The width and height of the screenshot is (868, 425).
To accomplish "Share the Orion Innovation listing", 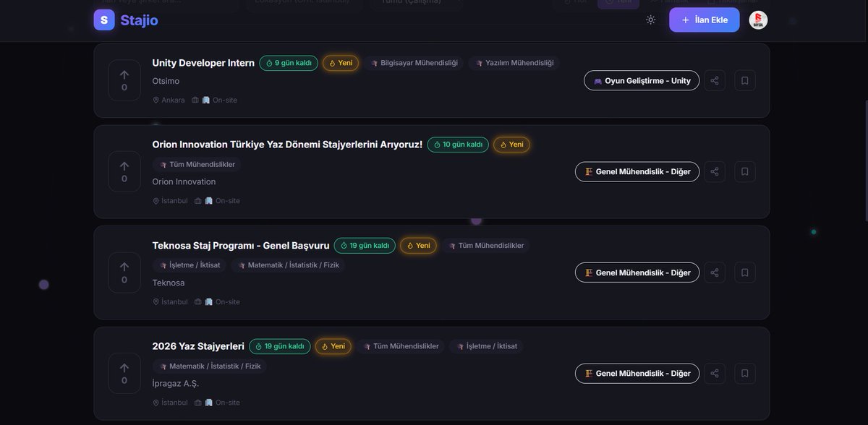I will [715, 171].
